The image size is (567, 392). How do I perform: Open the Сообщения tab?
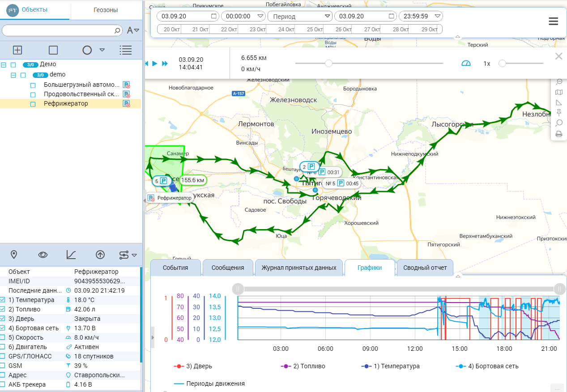pos(228,268)
